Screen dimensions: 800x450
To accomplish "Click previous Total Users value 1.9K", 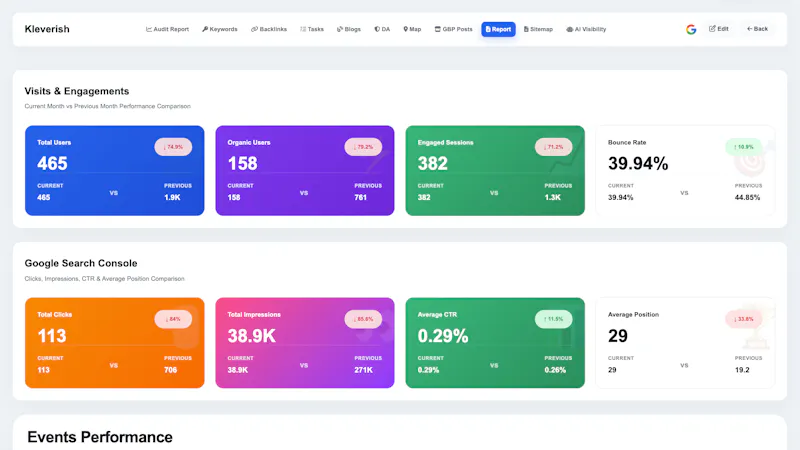I will [172, 197].
